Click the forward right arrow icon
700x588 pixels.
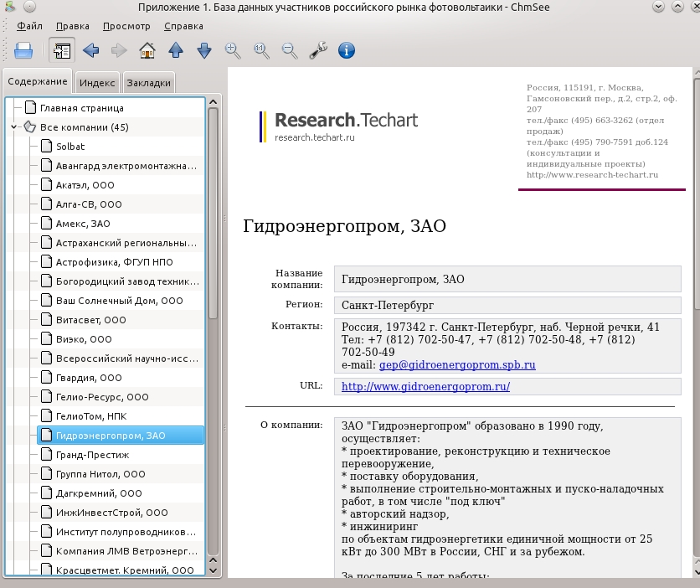[x=119, y=50]
